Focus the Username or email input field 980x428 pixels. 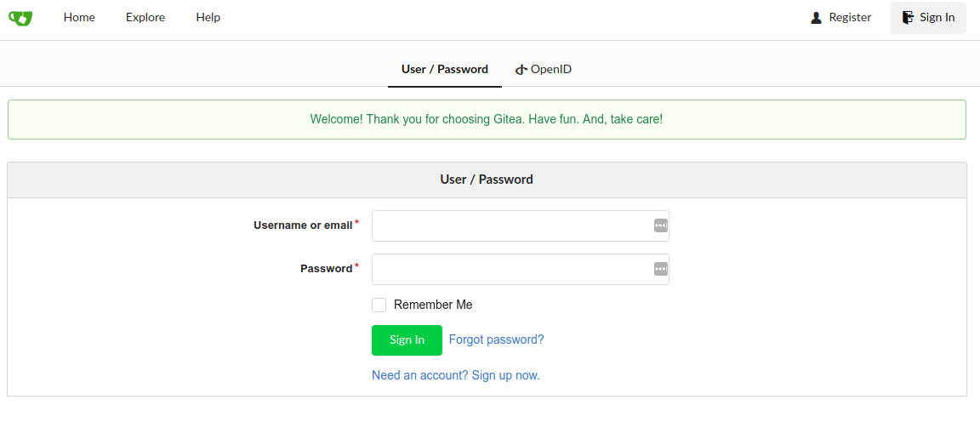[x=510, y=225]
